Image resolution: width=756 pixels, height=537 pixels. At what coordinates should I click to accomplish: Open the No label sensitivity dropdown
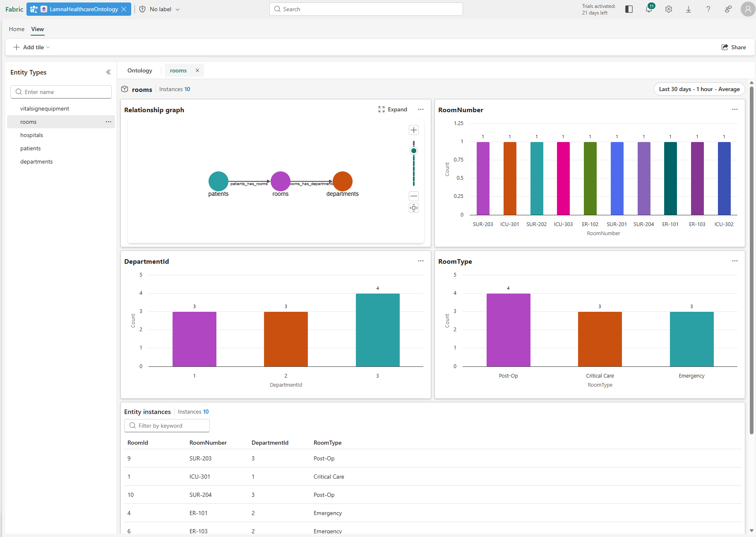(159, 9)
